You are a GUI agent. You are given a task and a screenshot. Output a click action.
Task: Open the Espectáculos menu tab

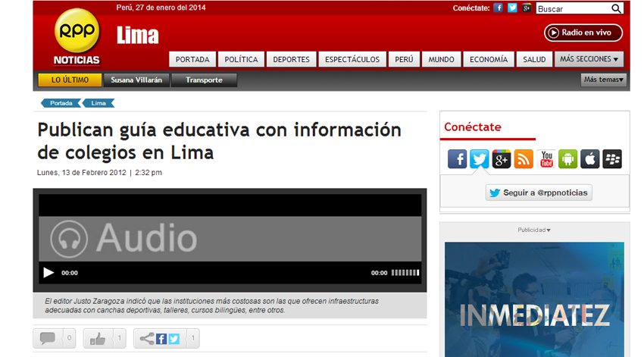tap(352, 60)
